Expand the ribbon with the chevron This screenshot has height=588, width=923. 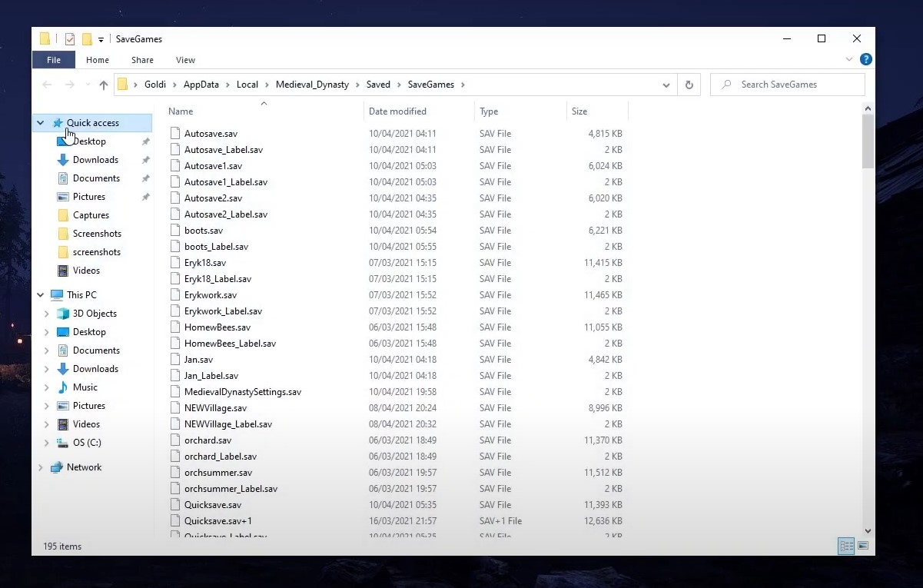(x=849, y=59)
